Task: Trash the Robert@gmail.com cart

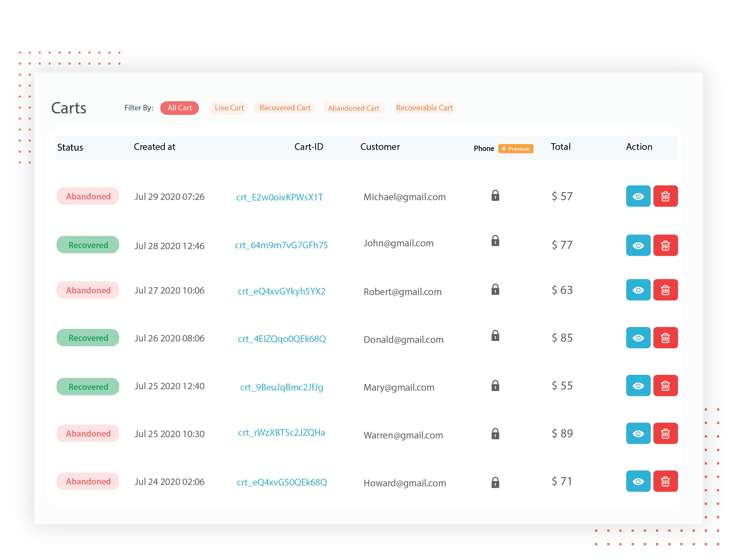Action: (x=666, y=290)
